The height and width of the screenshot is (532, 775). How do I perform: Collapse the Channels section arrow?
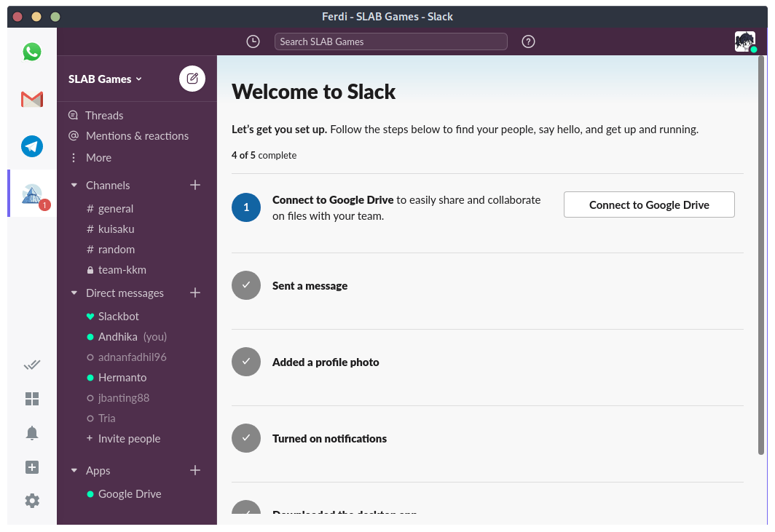coord(74,186)
